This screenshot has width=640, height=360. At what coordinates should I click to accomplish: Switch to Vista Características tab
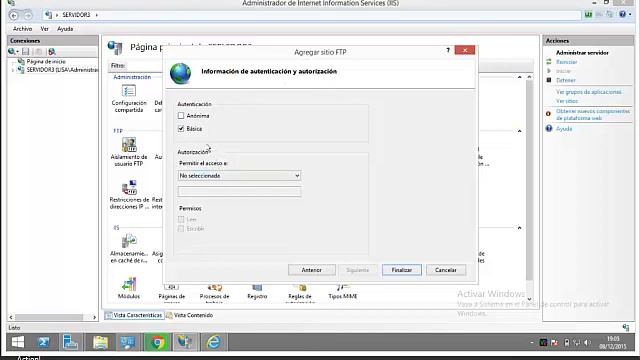134,315
